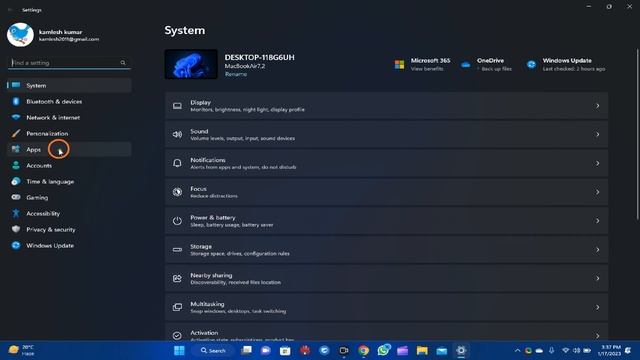Open Windows Update in the sidebar
The width and height of the screenshot is (640, 360).
(69, 245)
